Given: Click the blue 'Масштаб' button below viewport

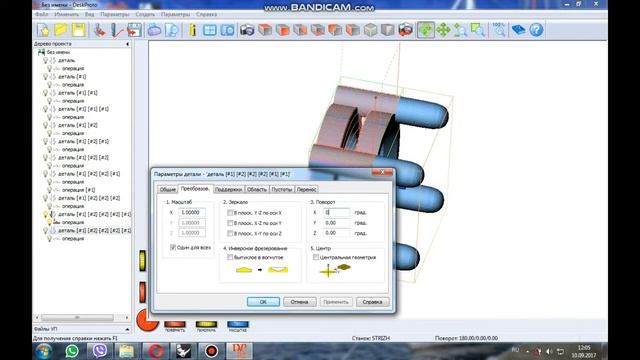Looking at the screenshot, I should tap(238, 324).
